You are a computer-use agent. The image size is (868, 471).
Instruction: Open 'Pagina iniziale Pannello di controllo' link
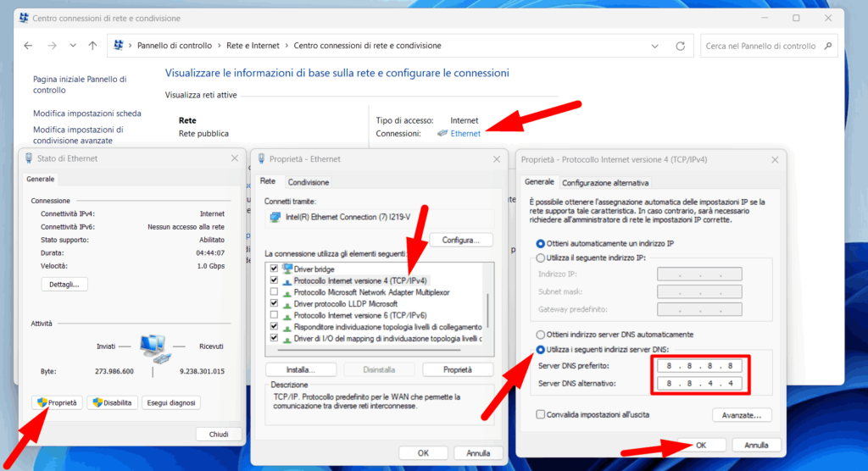[x=80, y=84]
